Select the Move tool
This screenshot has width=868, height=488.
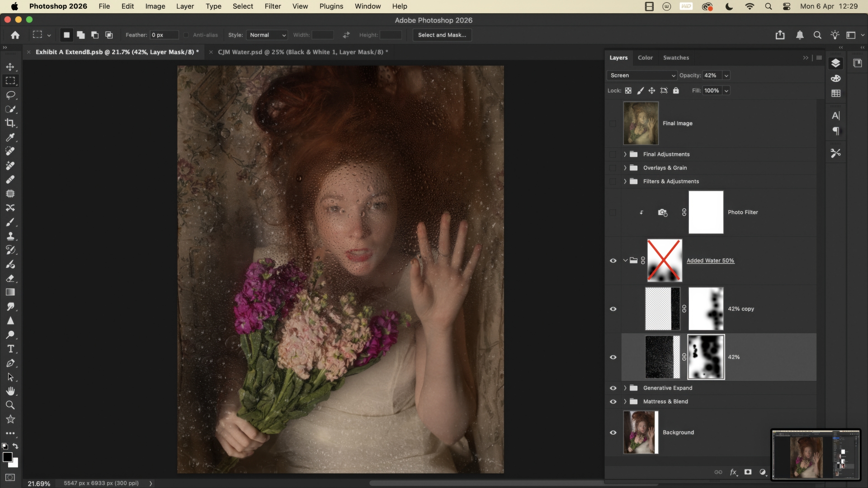[x=10, y=67]
